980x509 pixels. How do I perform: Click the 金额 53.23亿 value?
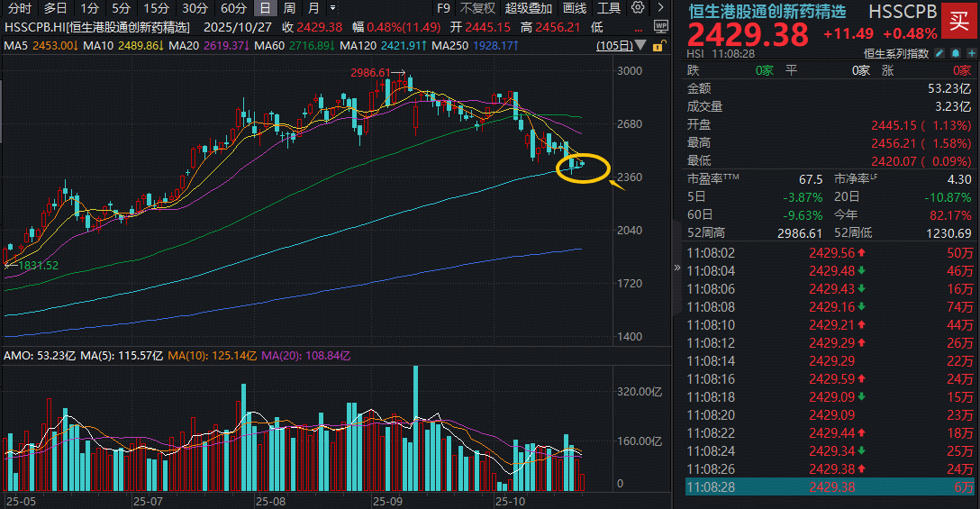pos(949,89)
